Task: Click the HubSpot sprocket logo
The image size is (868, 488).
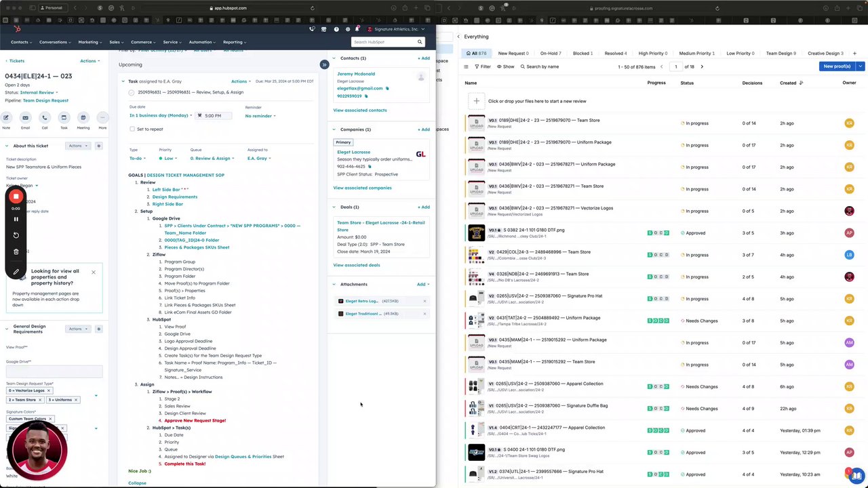Action: 17,29
